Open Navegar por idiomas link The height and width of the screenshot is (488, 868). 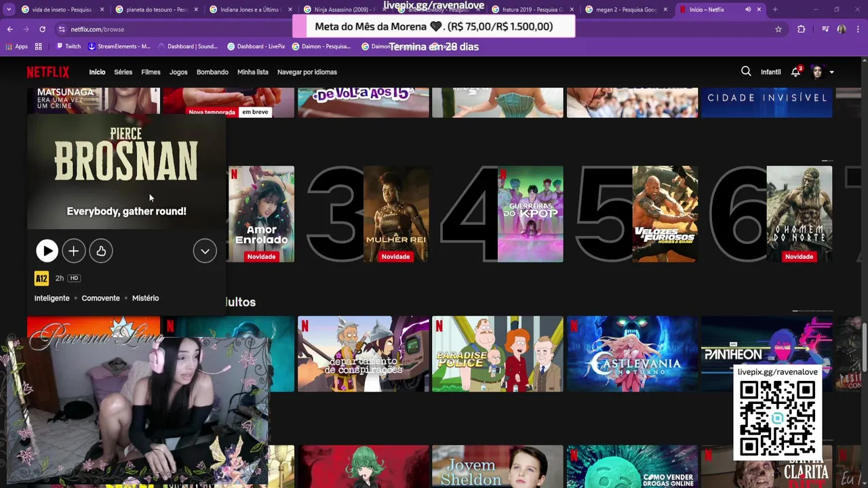[307, 72]
